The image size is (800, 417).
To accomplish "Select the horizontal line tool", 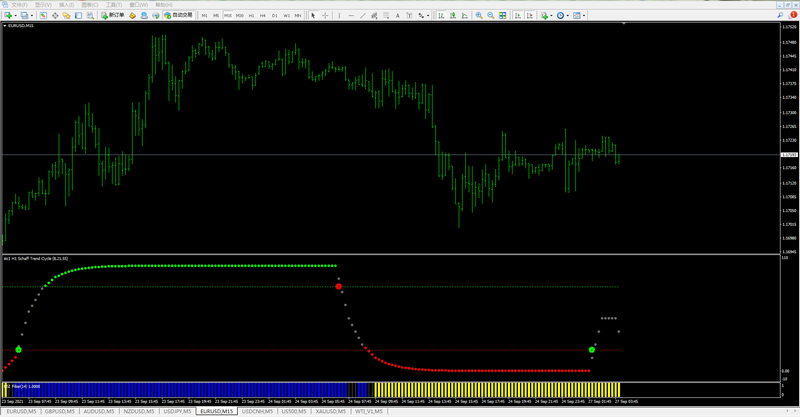I will coord(351,16).
